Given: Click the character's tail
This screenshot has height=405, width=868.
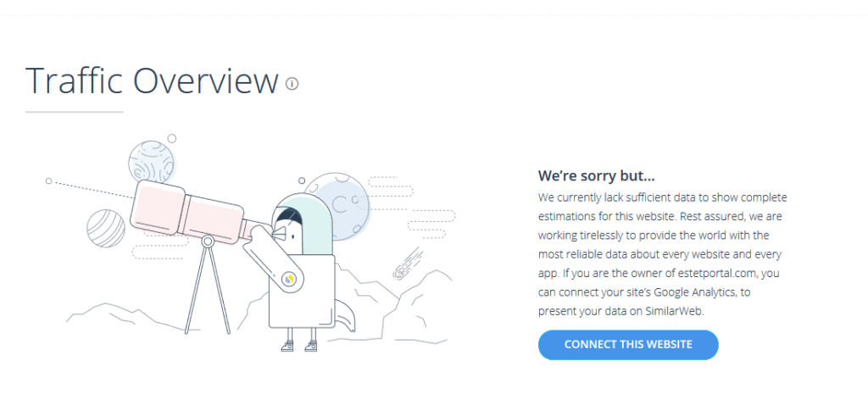Looking at the screenshot, I should coord(345,319).
